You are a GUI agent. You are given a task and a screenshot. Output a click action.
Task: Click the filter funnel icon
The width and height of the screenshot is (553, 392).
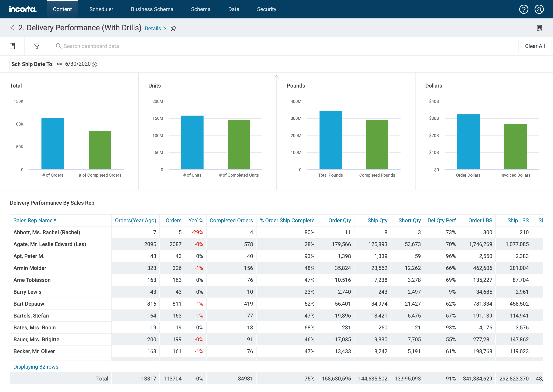coord(37,46)
